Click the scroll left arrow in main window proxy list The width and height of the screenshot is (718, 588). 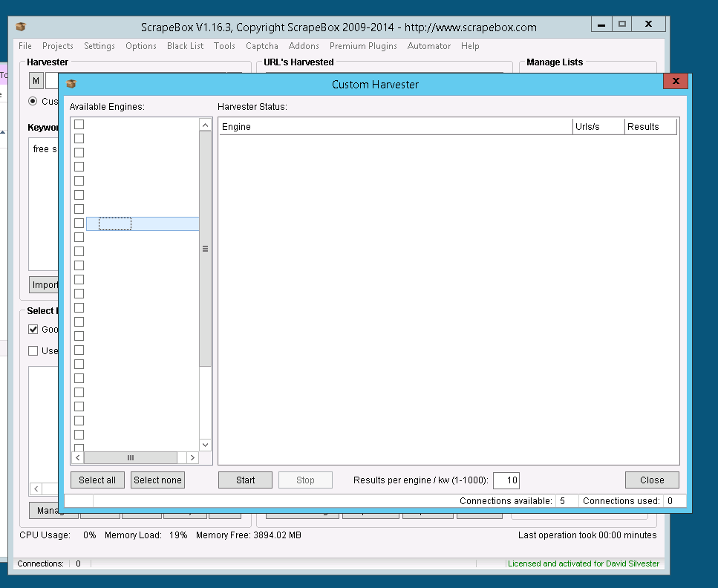point(36,489)
